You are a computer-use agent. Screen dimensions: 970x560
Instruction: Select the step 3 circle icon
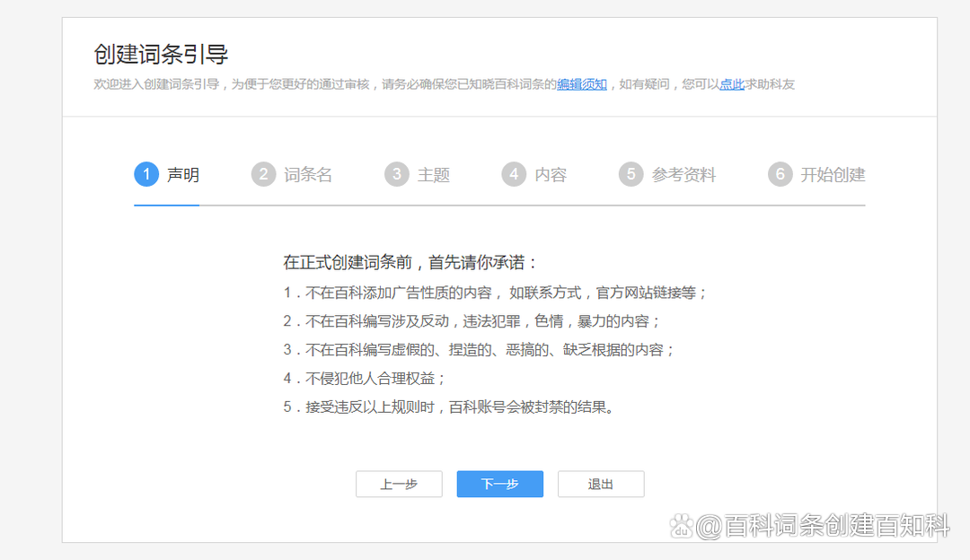[396, 174]
